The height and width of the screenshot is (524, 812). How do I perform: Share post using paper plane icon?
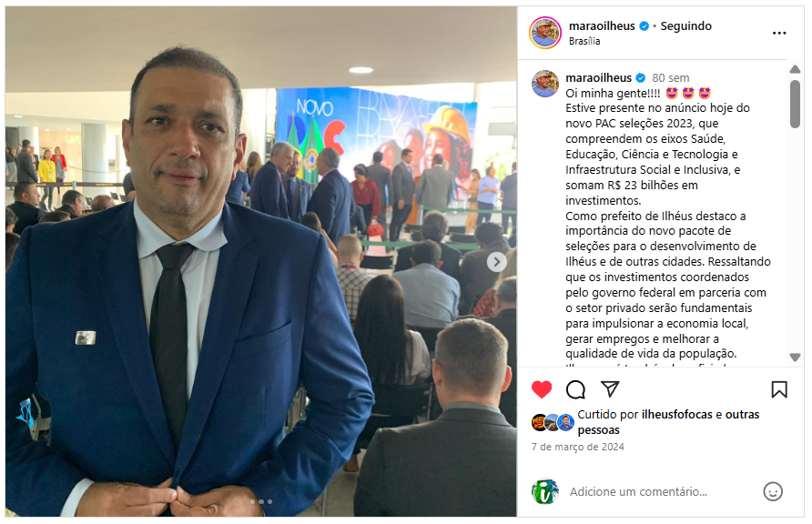coord(610,389)
